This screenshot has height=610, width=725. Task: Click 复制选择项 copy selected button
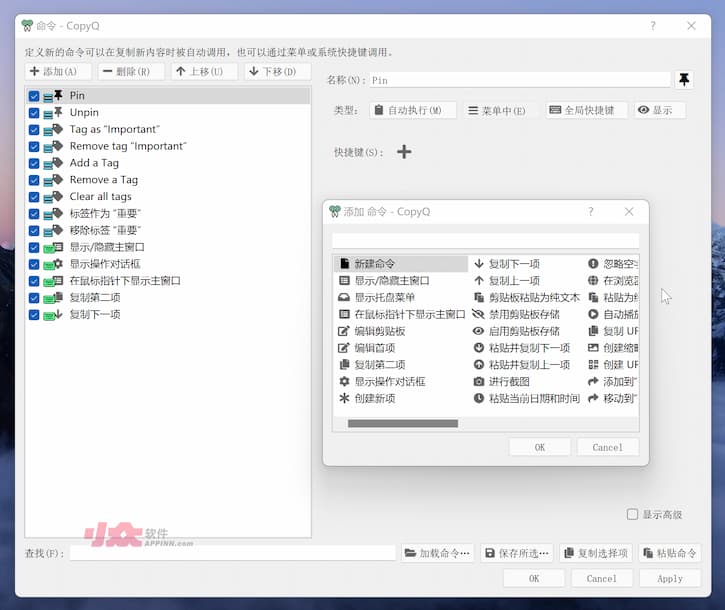(596, 553)
